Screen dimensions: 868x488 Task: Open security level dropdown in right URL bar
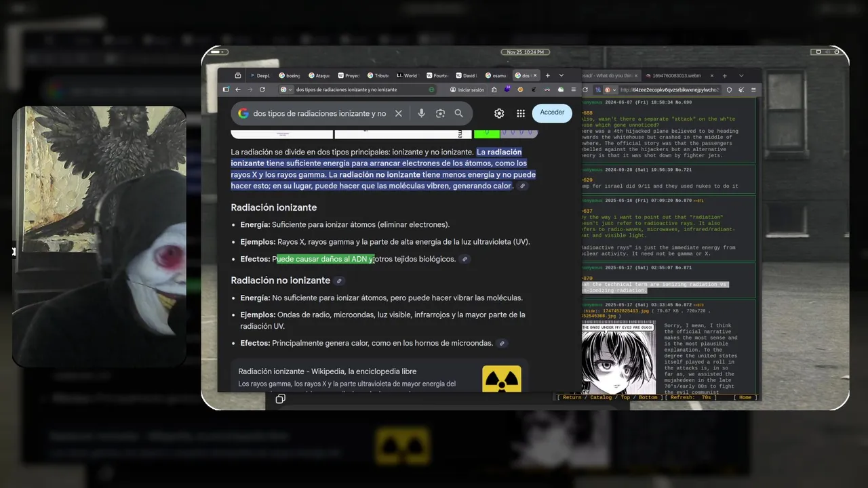pos(610,89)
